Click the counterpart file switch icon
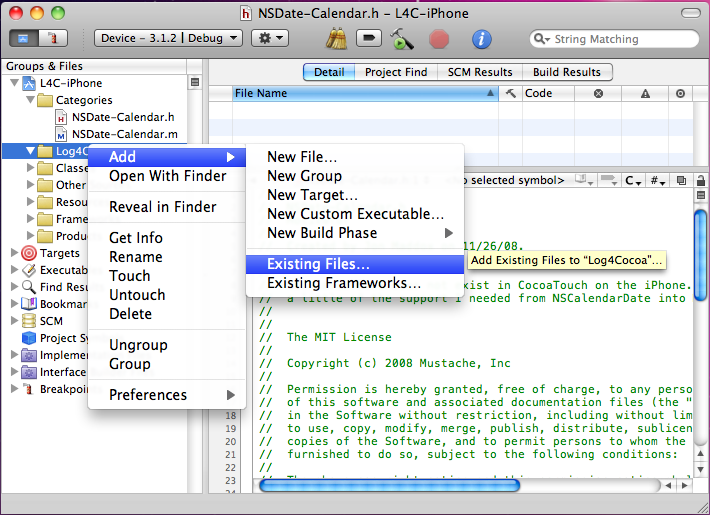 coord(681,180)
